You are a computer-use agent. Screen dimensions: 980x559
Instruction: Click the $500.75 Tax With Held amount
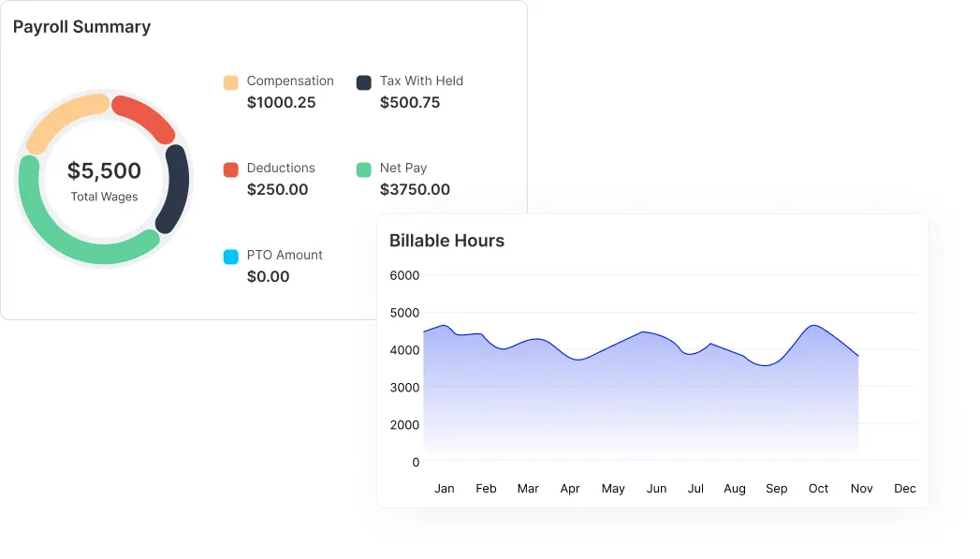[410, 102]
